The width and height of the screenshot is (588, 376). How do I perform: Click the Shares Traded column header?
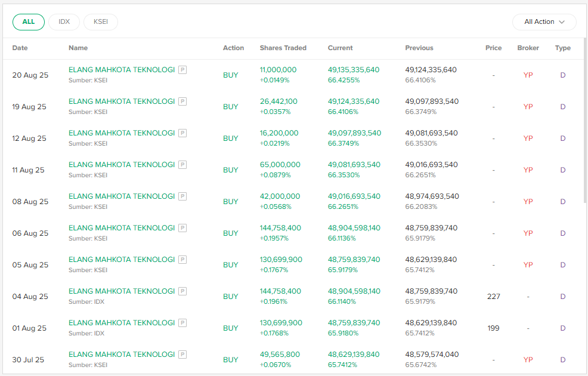[x=283, y=48]
